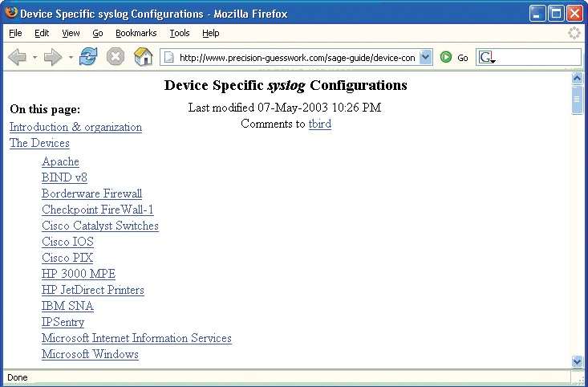Close the Firefox window

pos(574,14)
